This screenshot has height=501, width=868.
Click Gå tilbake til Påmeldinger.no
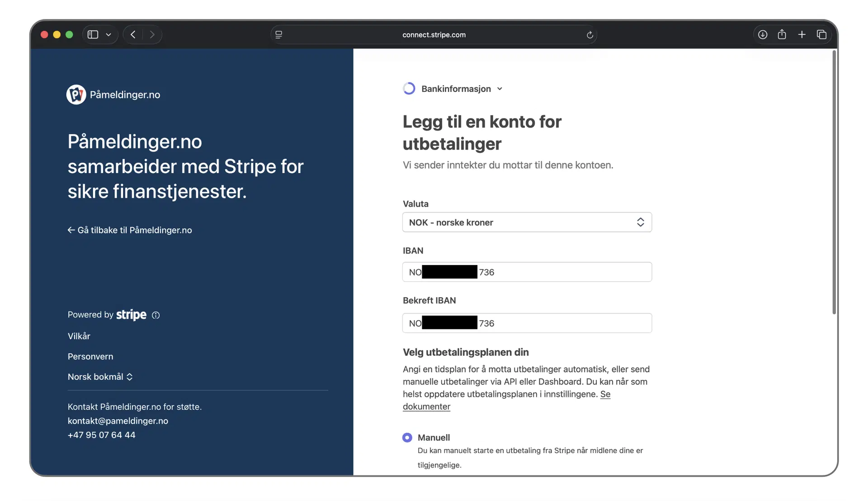[130, 230]
